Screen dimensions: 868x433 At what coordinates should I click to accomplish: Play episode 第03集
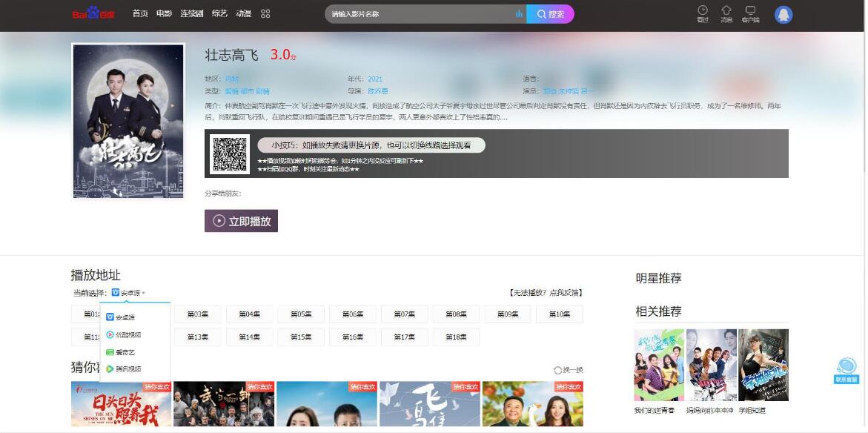click(x=198, y=314)
